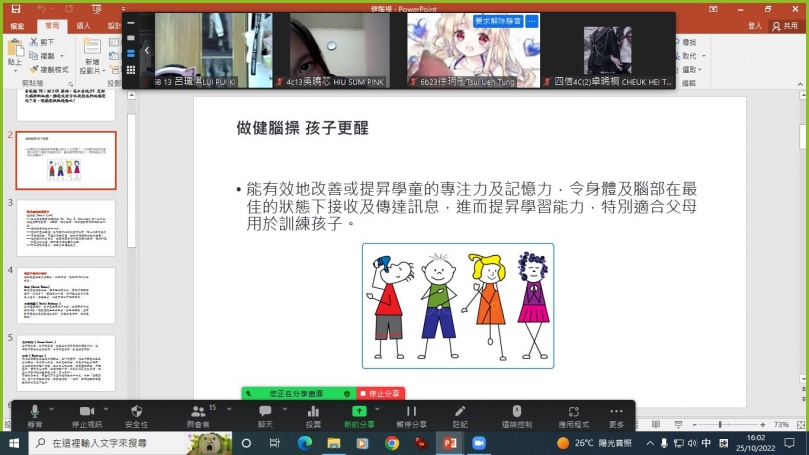The image size is (809, 455).
Task: Collapse the ribbon with the chevron arrow
Action: [800, 84]
